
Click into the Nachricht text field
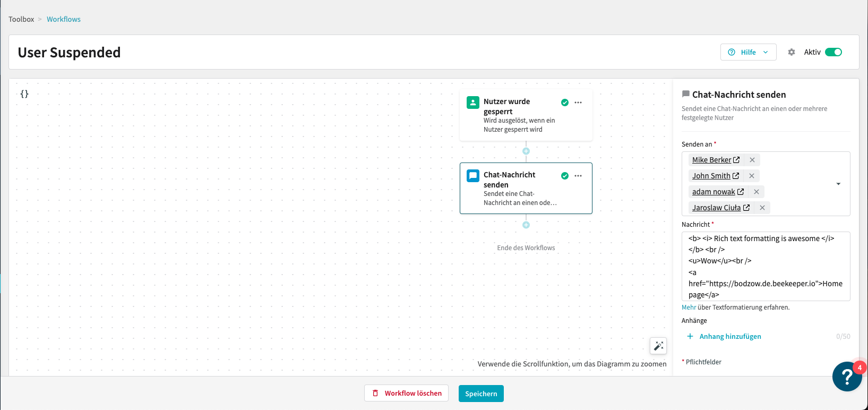pos(766,266)
